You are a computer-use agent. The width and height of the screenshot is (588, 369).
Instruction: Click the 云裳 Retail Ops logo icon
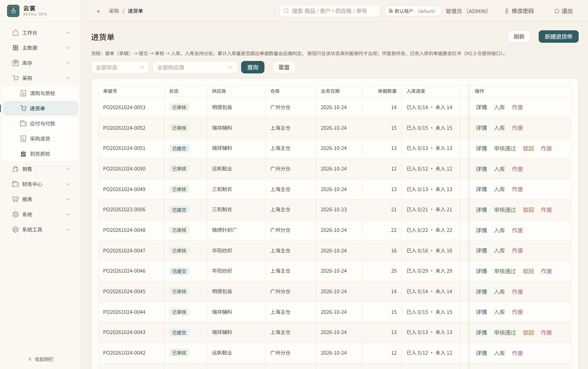[x=13, y=11]
